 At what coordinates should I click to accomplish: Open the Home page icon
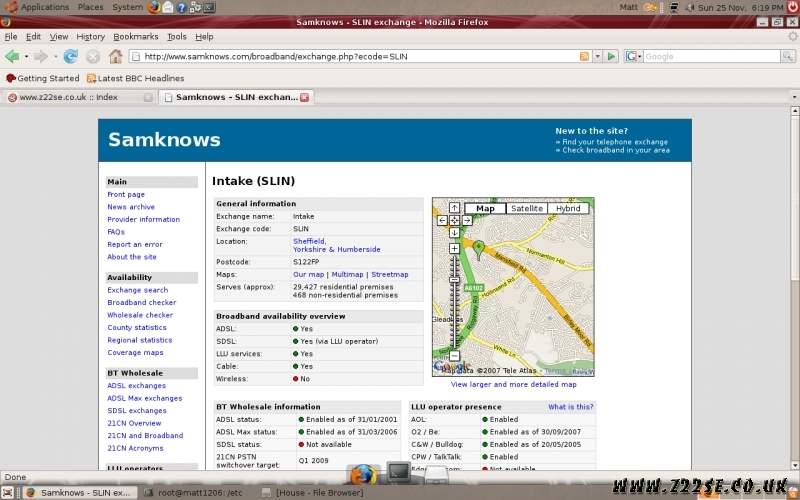pyautogui.click(x=115, y=56)
